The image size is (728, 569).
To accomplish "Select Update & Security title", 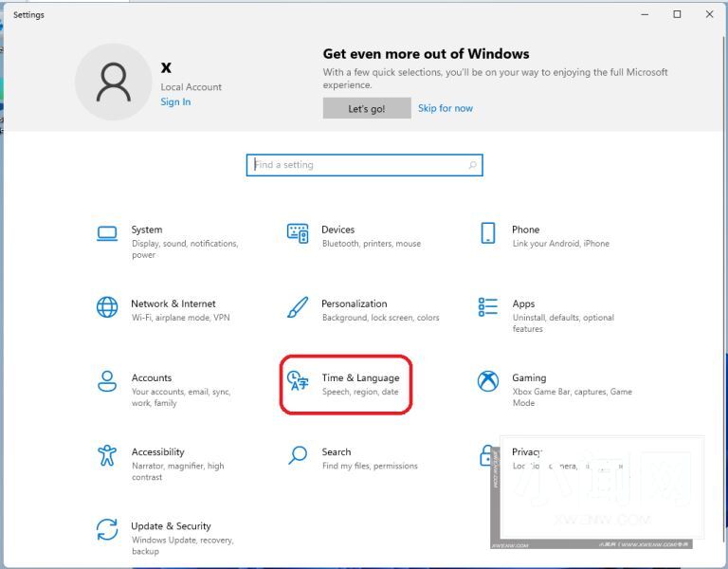I will click(x=171, y=526).
